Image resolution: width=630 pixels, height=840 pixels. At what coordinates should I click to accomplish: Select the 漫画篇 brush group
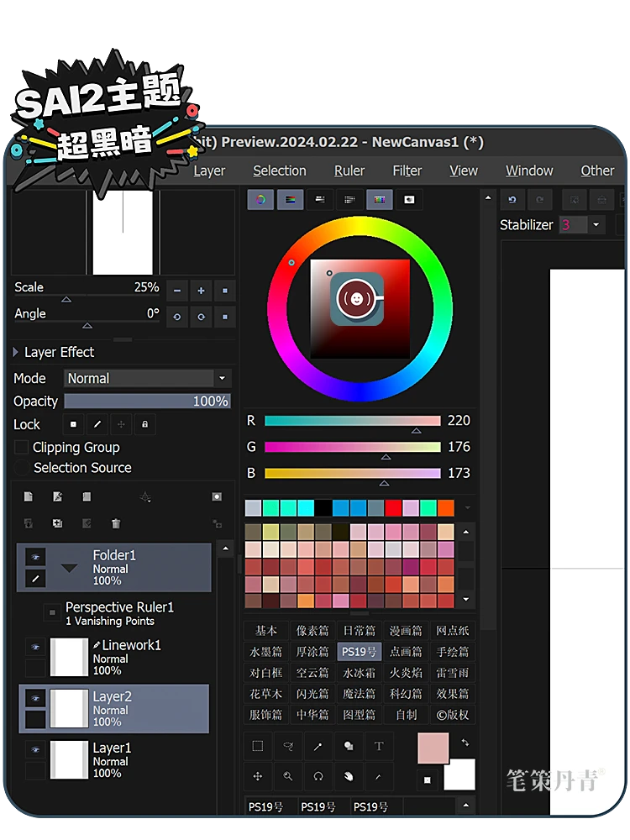click(x=406, y=631)
